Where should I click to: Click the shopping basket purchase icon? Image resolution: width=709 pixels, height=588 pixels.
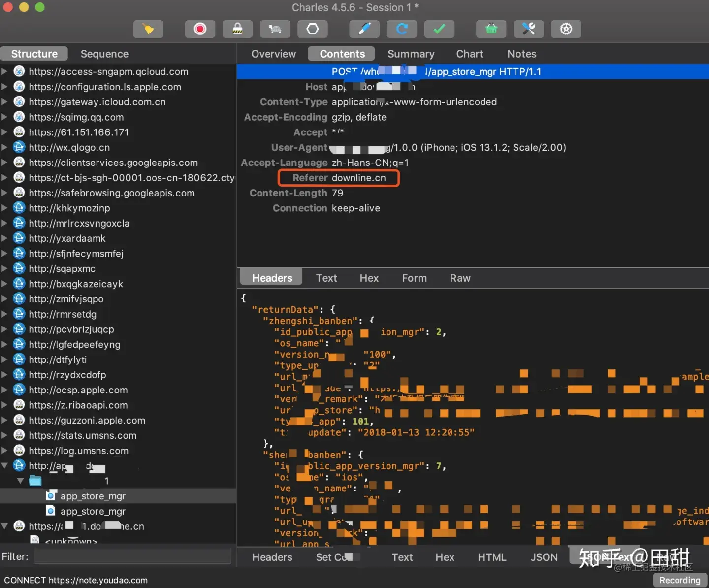point(491,29)
